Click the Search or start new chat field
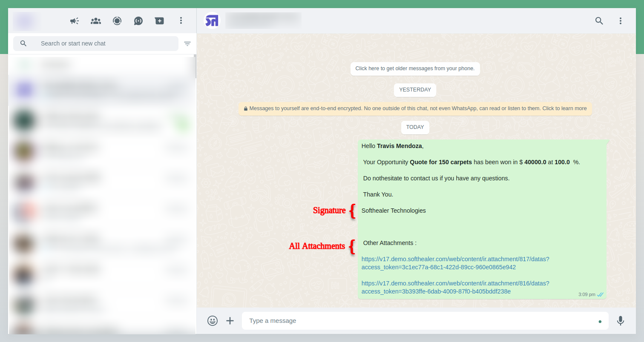 tap(96, 43)
